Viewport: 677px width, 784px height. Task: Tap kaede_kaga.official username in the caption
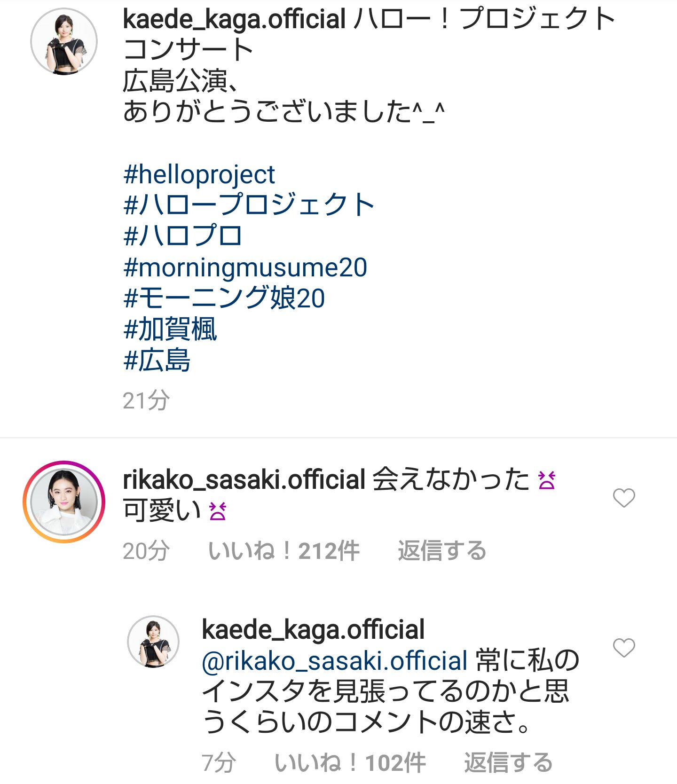tap(234, 19)
